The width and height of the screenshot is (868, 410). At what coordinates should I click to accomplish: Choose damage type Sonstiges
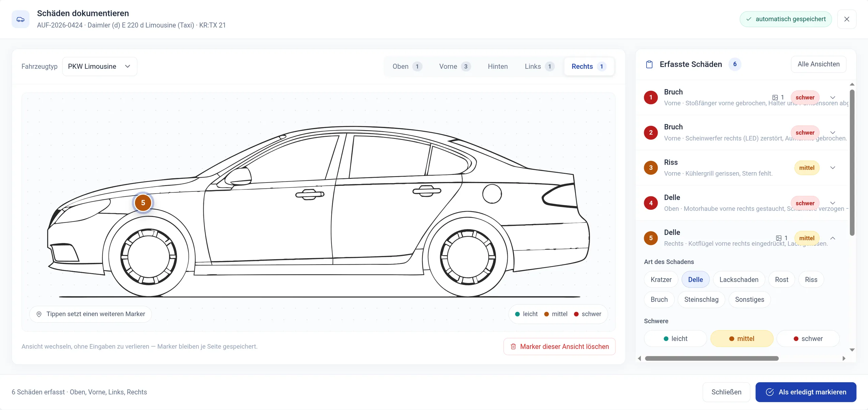click(749, 300)
